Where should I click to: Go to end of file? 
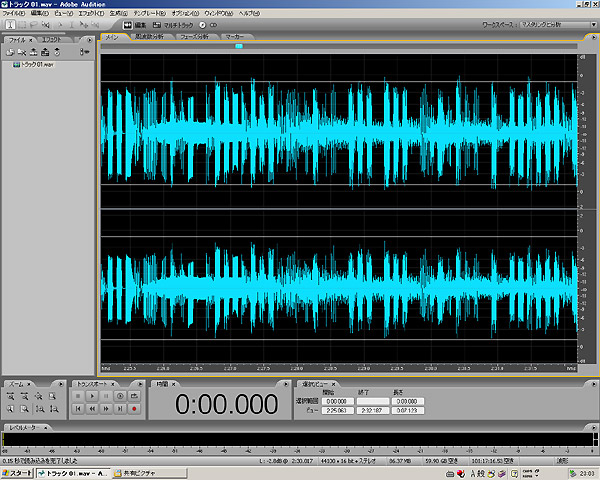coord(120,409)
